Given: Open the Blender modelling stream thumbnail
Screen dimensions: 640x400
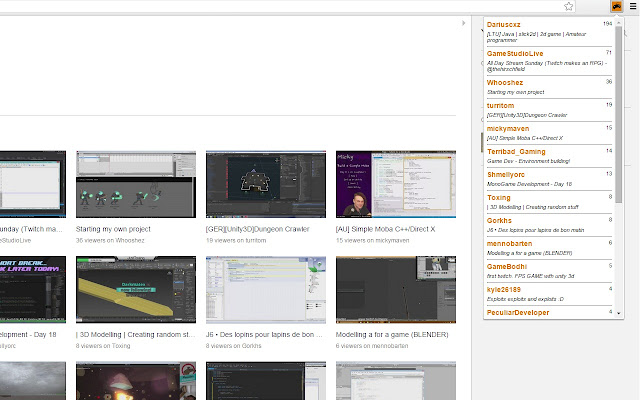Looking at the screenshot, I should [x=396, y=289].
